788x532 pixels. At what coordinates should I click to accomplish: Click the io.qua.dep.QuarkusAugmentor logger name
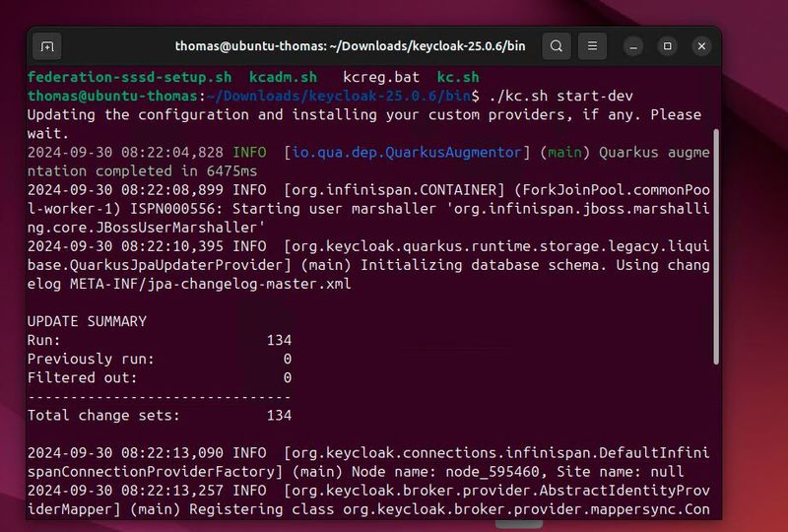[407, 153]
